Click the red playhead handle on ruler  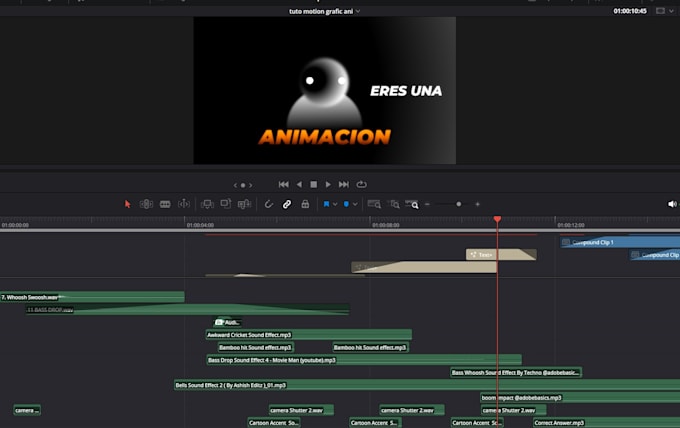497,219
